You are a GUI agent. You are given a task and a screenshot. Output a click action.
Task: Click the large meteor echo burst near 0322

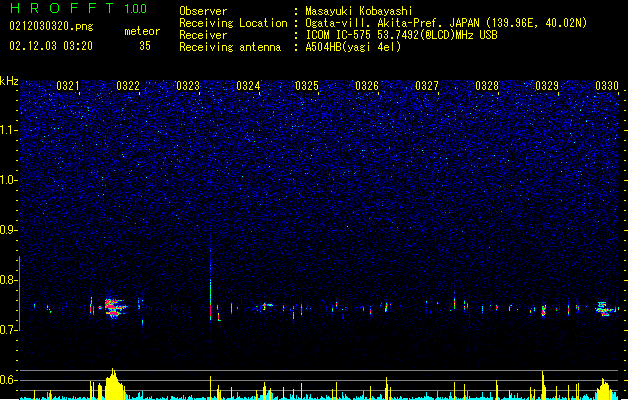point(115,308)
